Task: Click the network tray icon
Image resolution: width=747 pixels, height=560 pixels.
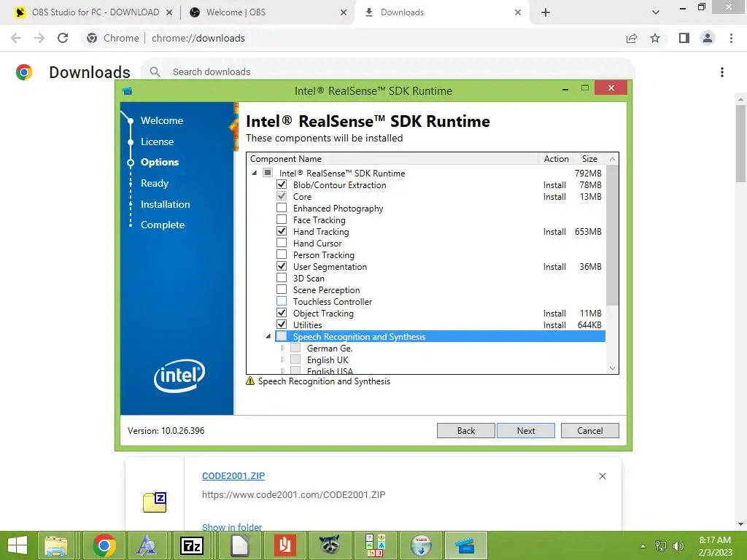Action: point(661,545)
